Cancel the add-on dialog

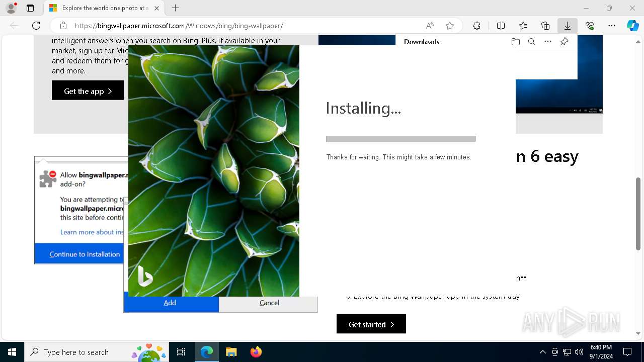pos(269,303)
